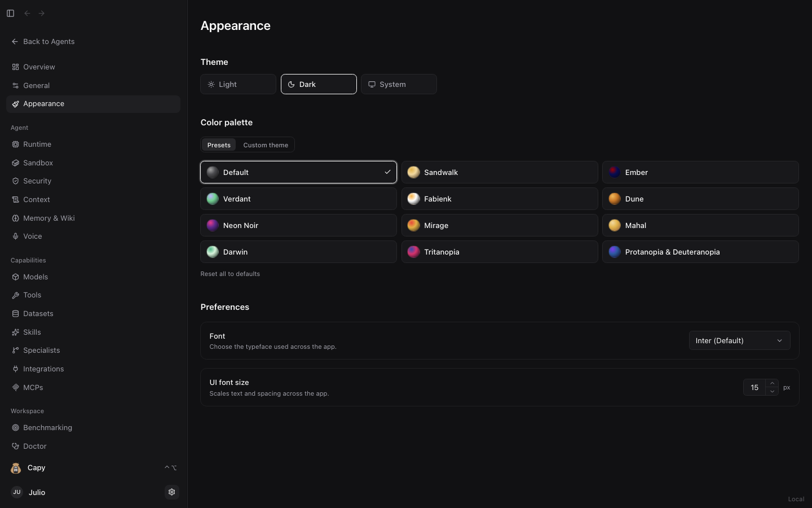This screenshot has height=508, width=812.
Task: Choose the Protanopia & Deuteranopia palette
Action: [x=700, y=252]
